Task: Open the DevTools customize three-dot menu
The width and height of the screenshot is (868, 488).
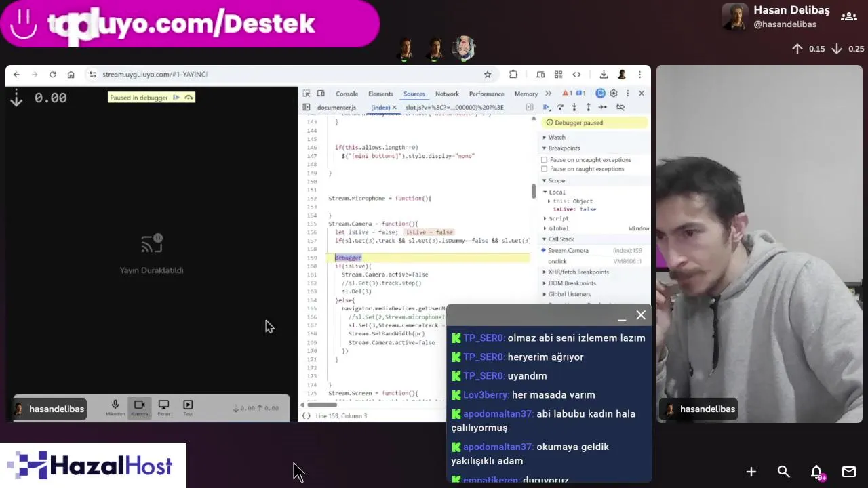Action: [x=627, y=94]
